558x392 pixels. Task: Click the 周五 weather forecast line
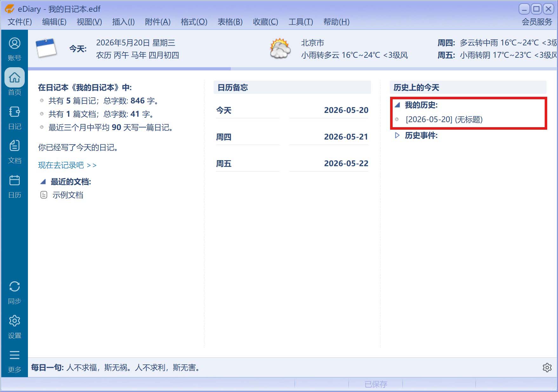point(497,55)
